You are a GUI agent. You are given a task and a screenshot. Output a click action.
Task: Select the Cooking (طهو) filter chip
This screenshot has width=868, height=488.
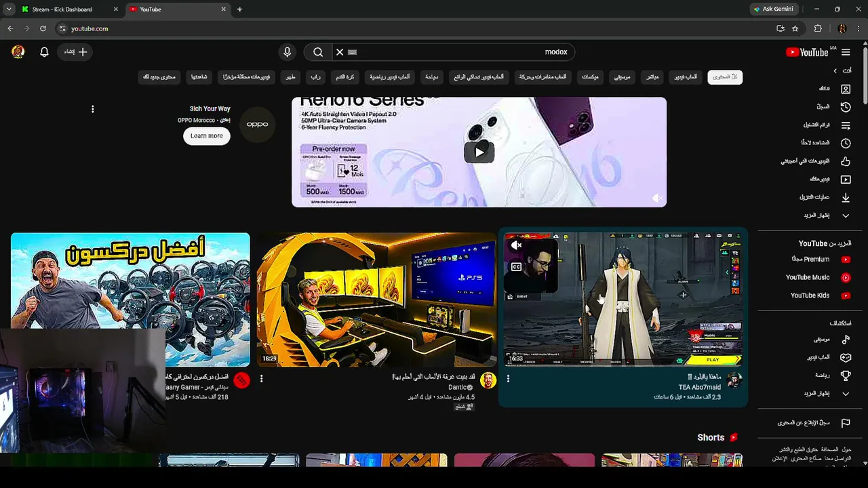(290, 77)
